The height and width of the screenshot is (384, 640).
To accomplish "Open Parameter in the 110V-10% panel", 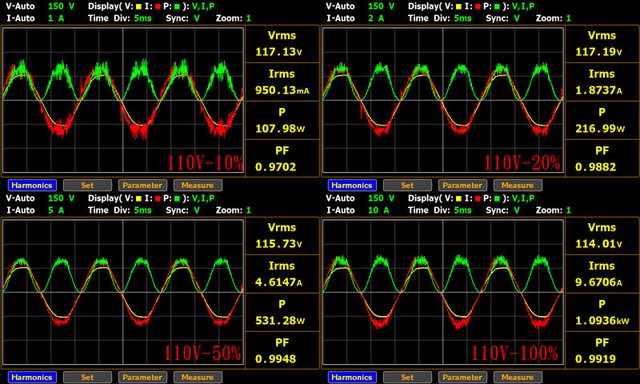I will [142, 185].
